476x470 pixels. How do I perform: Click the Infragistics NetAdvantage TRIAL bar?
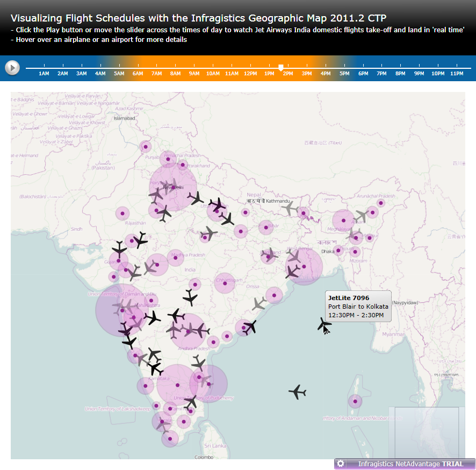click(410, 464)
